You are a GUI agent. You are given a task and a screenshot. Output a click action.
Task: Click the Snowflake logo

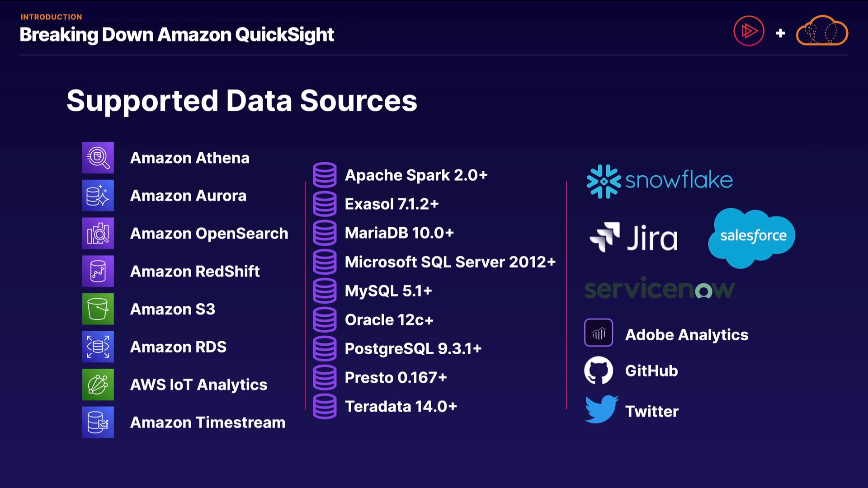click(659, 181)
